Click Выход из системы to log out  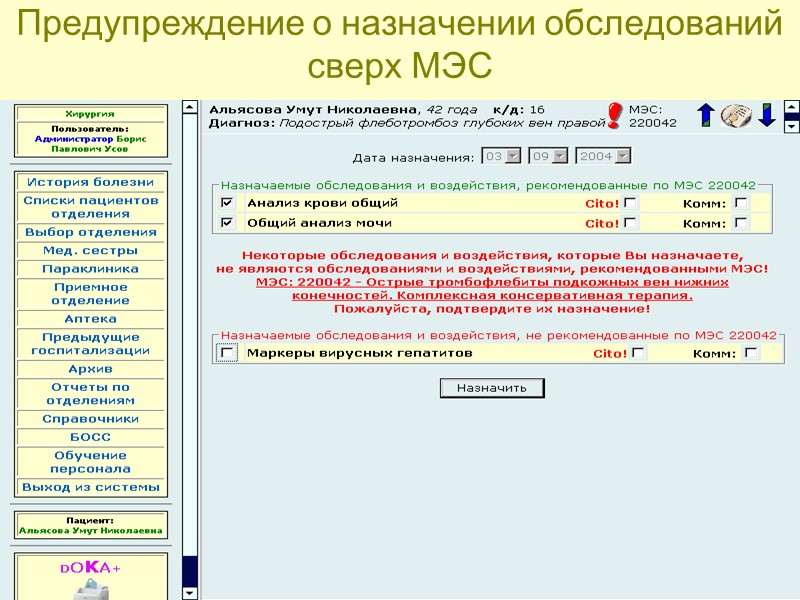(x=90, y=487)
